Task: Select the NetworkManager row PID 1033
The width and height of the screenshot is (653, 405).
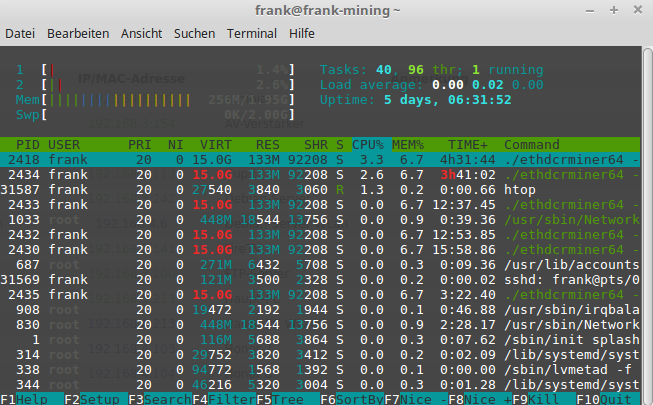Action: click(320, 220)
